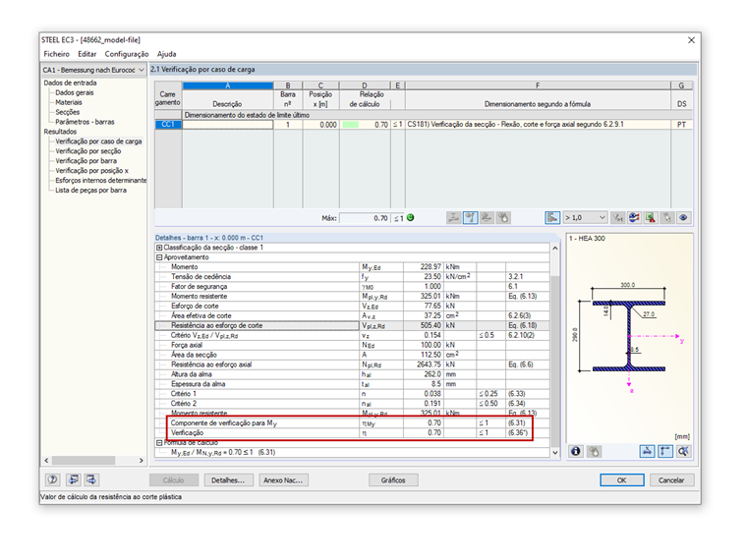Open the Ajuda menu
The height and width of the screenshot is (560, 747).
[x=167, y=54]
